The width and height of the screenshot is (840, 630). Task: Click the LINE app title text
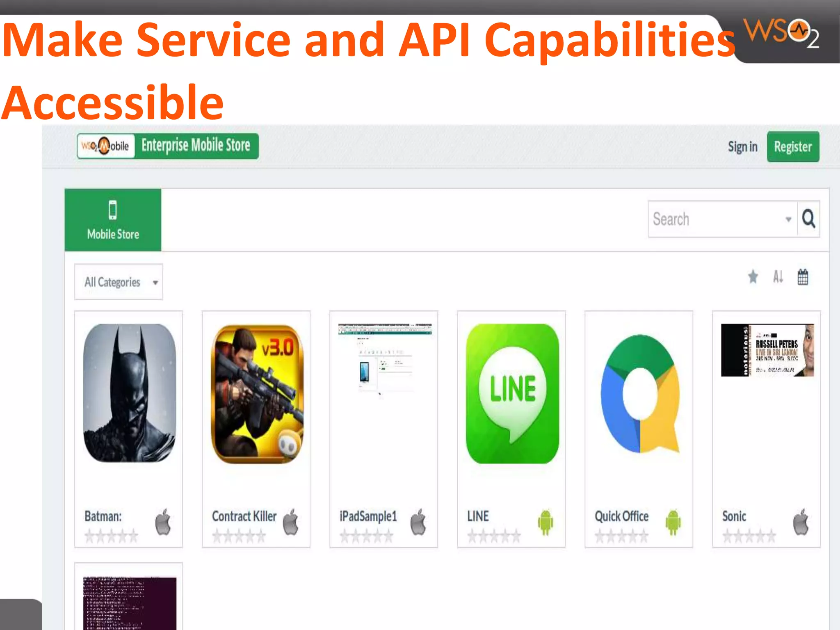click(478, 516)
